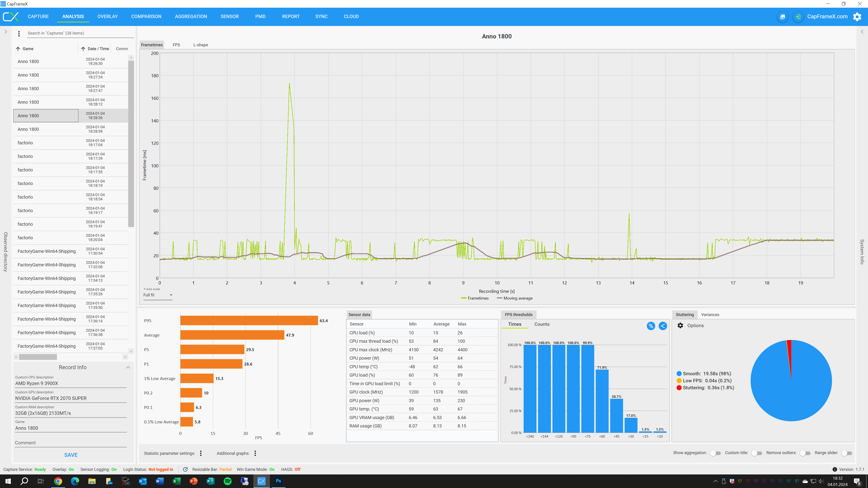Click the screenshot icon beside the login button

click(782, 16)
